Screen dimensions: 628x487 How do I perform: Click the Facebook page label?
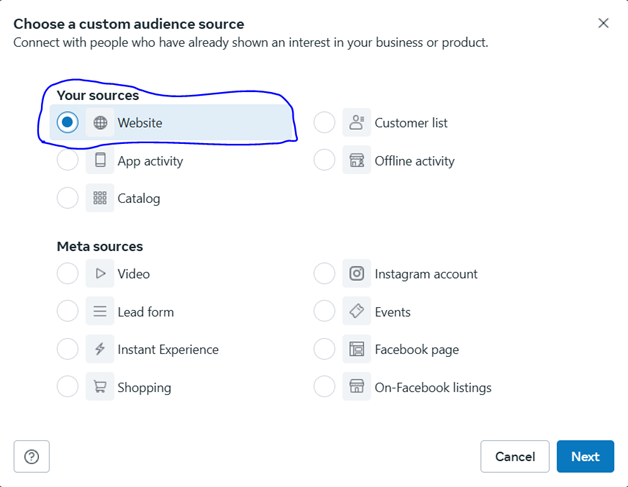coord(417,350)
